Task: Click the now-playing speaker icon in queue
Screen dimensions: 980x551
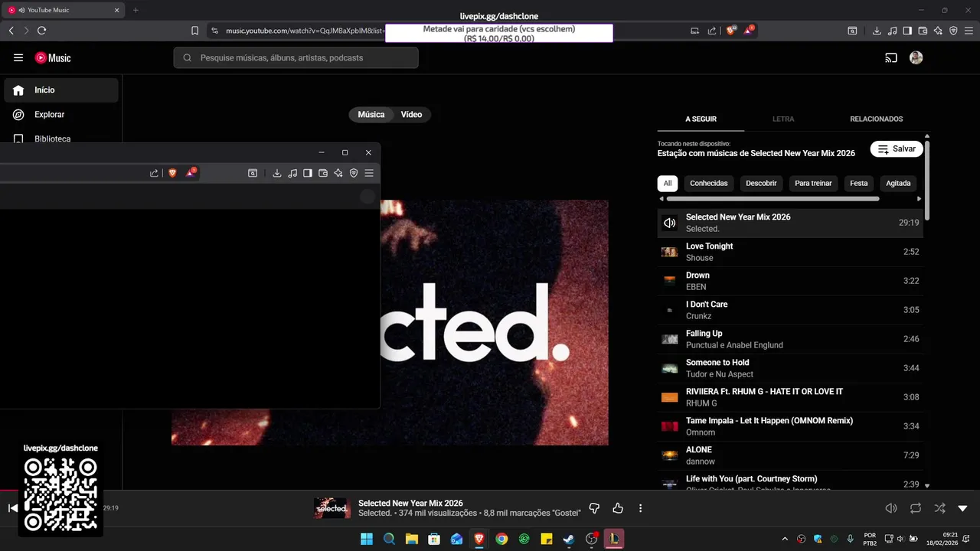Action: pyautogui.click(x=670, y=223)
